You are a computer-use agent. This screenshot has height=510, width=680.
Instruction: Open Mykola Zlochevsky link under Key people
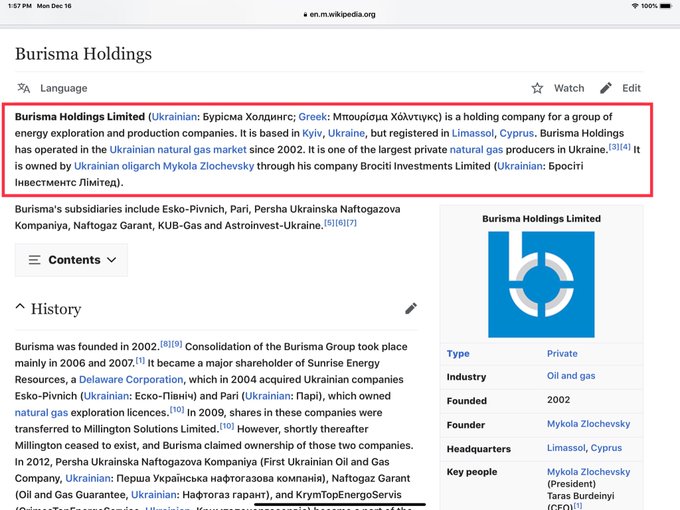click(588, 472)
